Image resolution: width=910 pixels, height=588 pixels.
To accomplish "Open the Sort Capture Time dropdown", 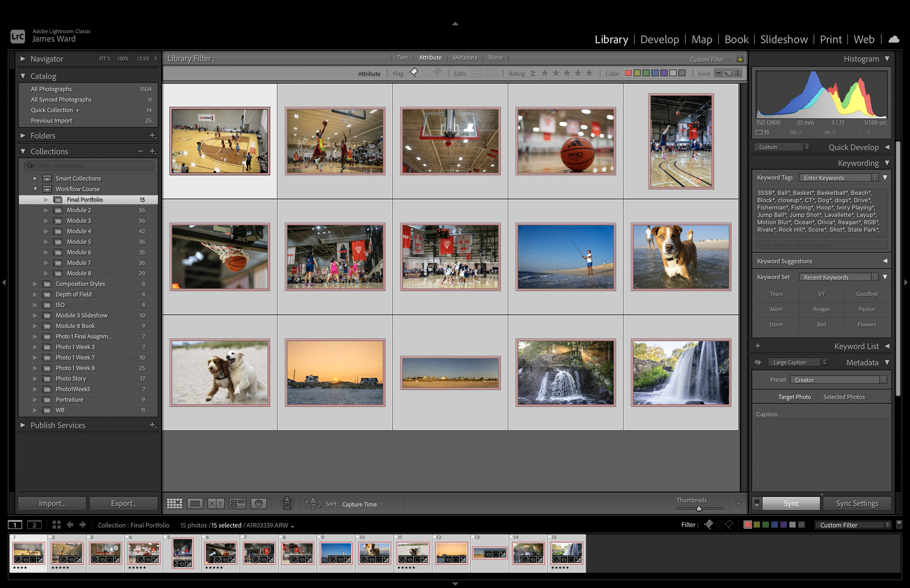I will click(x=363, y=504).
